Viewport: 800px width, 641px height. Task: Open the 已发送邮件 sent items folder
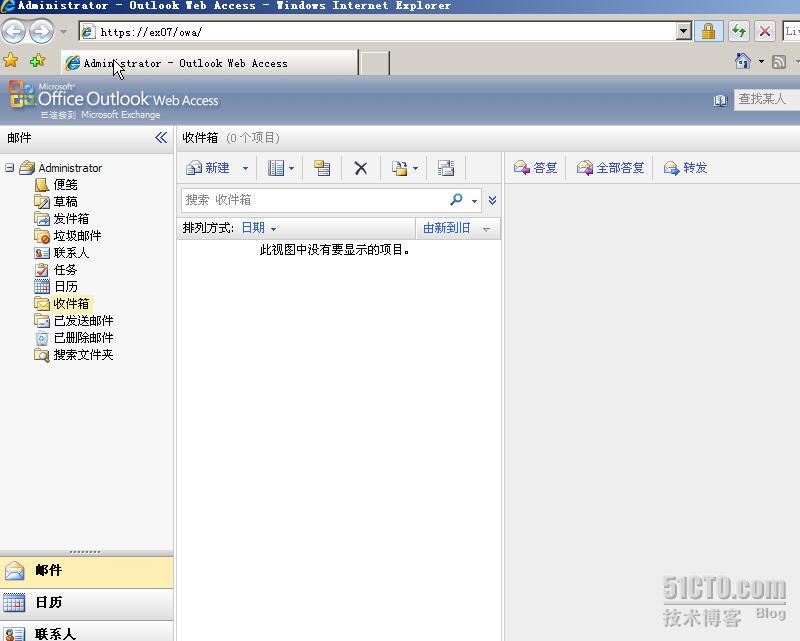tap(83, 320)
